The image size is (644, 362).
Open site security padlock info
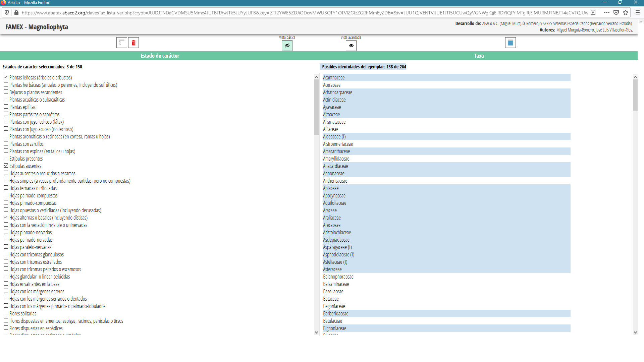[x=16, y=12]
